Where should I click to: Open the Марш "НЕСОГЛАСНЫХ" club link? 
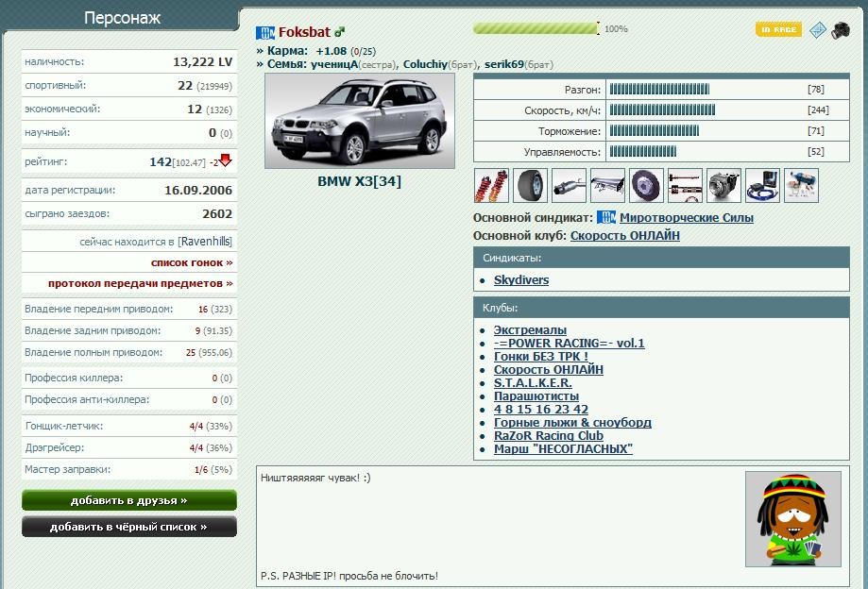(x=563, y=449)
